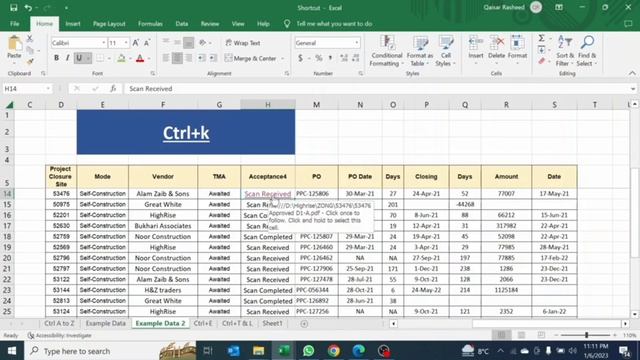
Task: Toggle align left
Action: coord(166,58)
